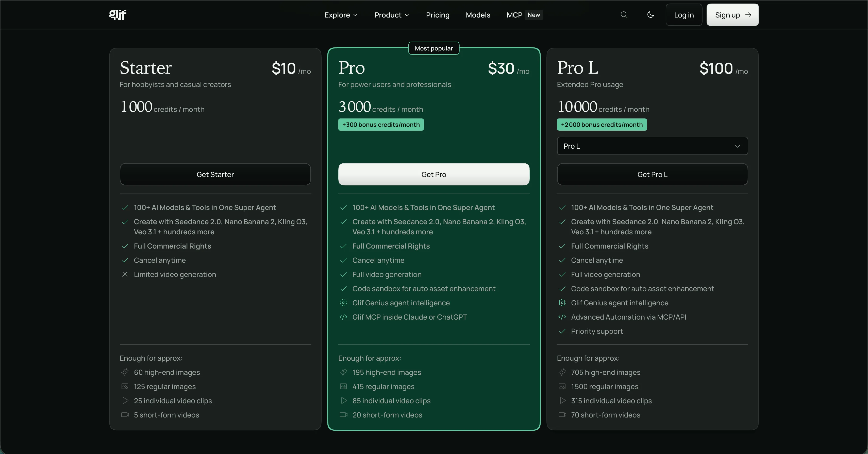The width and height of the screenshot is (868, 454).
Task: Click Get Pro L button
Action: point(652,174)
